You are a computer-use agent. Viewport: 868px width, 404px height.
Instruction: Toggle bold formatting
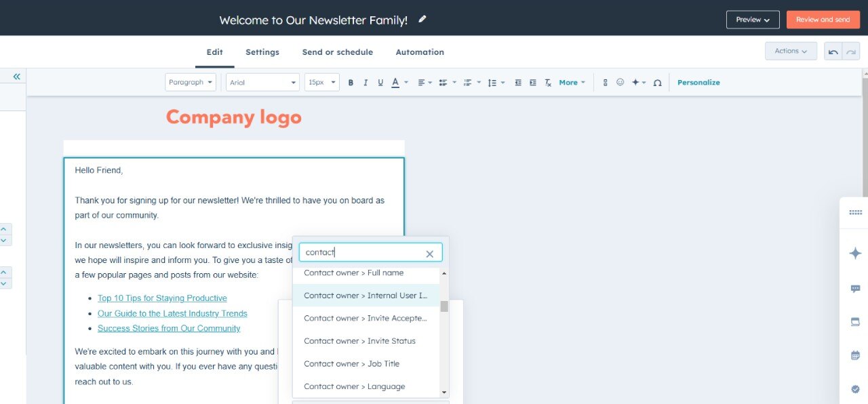pyautogui.click(x=351, y=82)
